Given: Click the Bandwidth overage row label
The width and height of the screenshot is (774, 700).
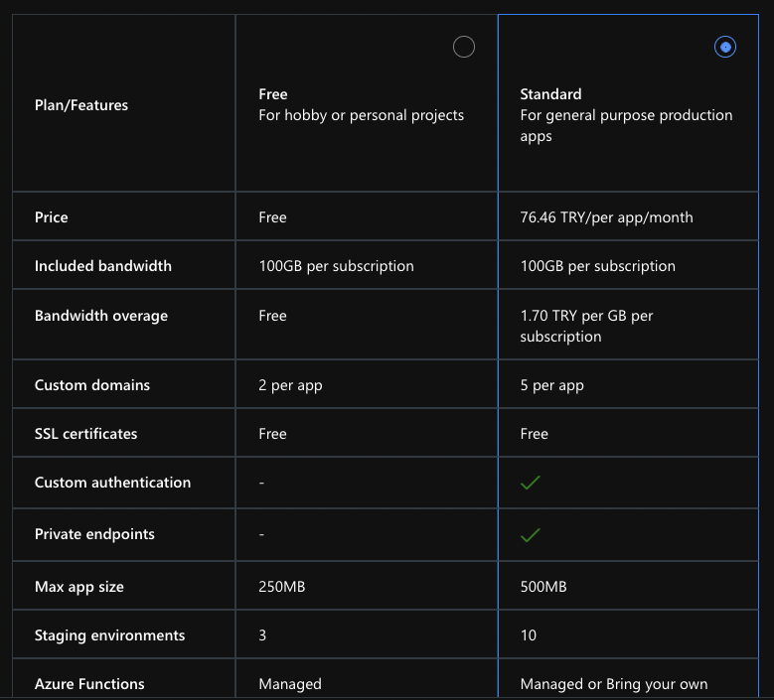Looking at the screenshot, I should click(101, 316).
